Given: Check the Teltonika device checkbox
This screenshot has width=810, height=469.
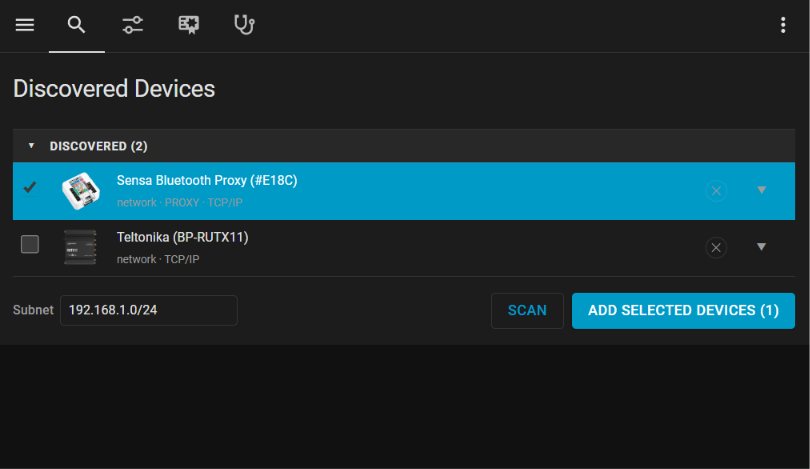Looking at the screenshot, I should coord(30,244).
